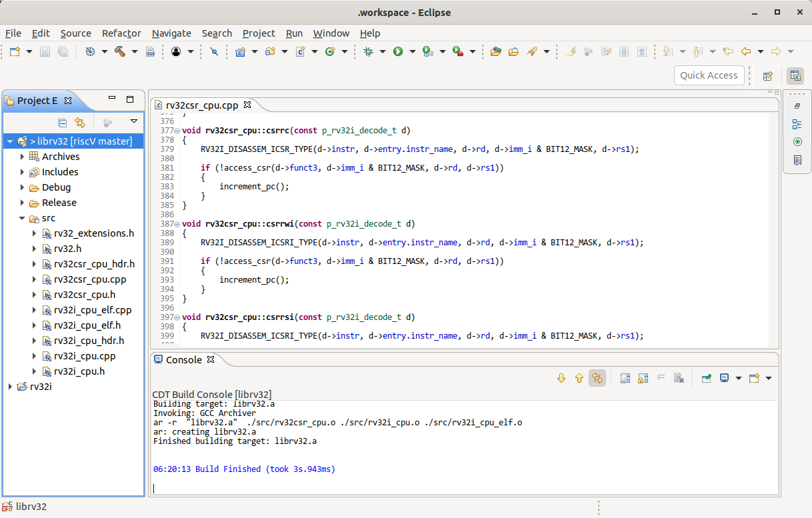The width and height of the screenshot is (812, 518).
Task: Open dropdown arrow next to Build hammer
Action: [134, 51]
